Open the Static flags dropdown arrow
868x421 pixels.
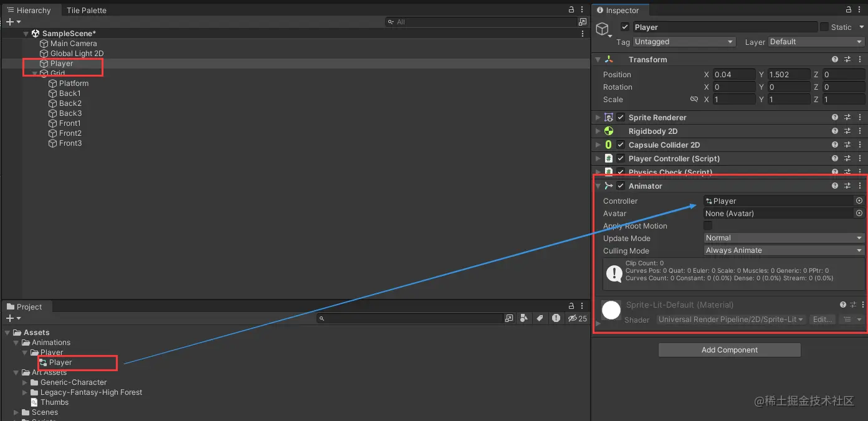click(x=861, y=27)
